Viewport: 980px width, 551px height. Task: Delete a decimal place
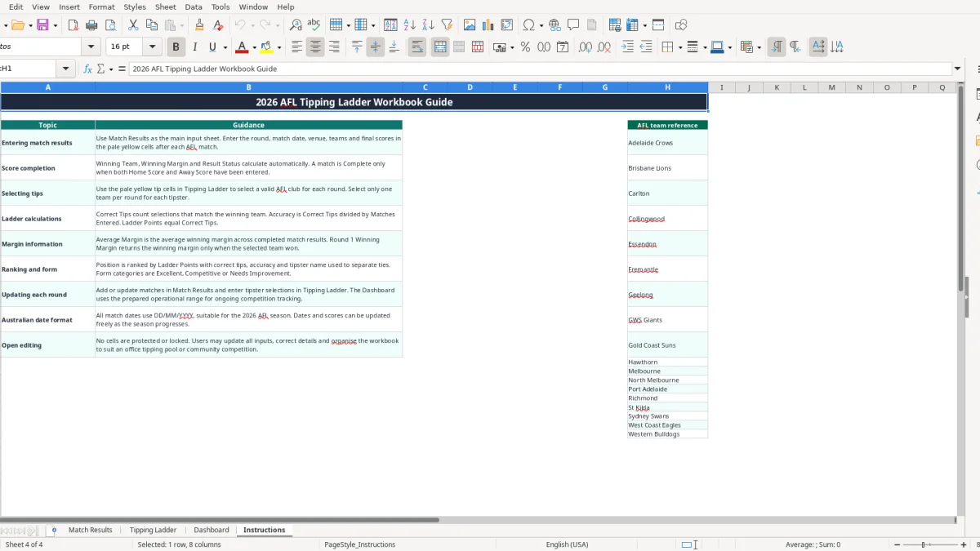[x=604, y=47]
